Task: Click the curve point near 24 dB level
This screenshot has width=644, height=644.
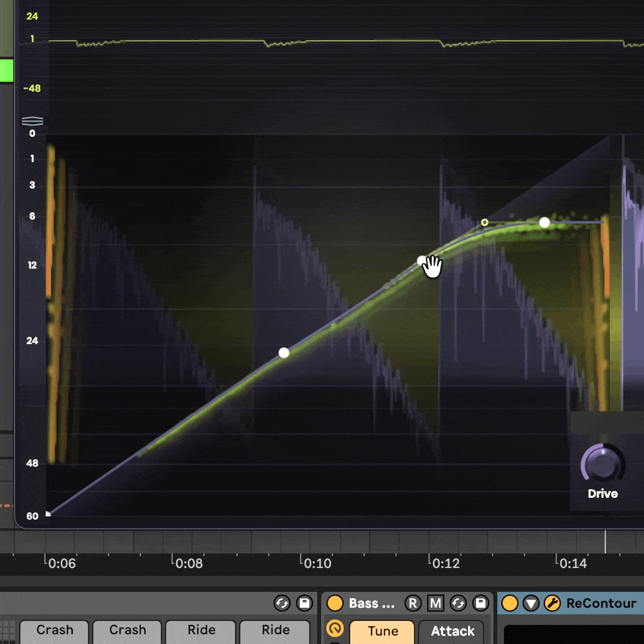Action: coord(284,353)
